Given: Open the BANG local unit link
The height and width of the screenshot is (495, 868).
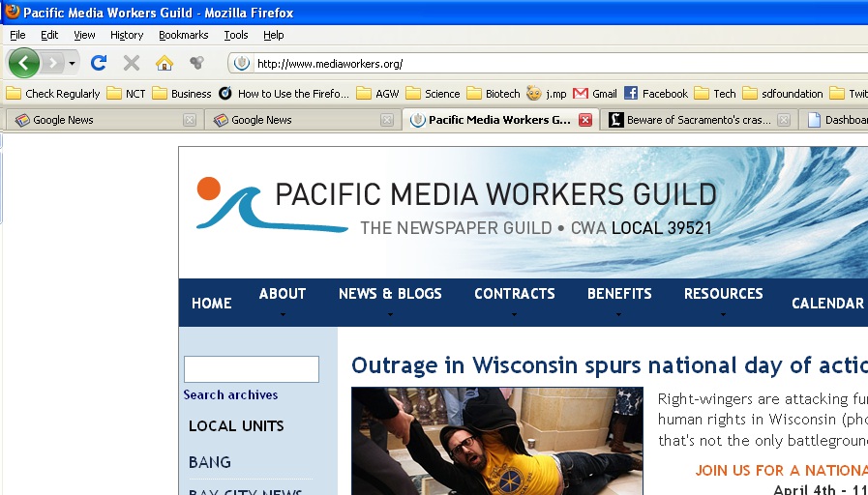Looking at the screenshot, I should pyautogui.click(x=210, y=462).
